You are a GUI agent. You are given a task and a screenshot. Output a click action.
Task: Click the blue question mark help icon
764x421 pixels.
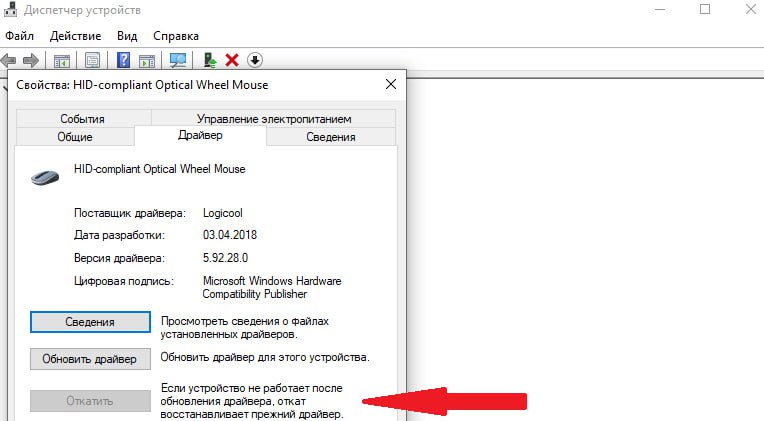[x=125, y=60]
